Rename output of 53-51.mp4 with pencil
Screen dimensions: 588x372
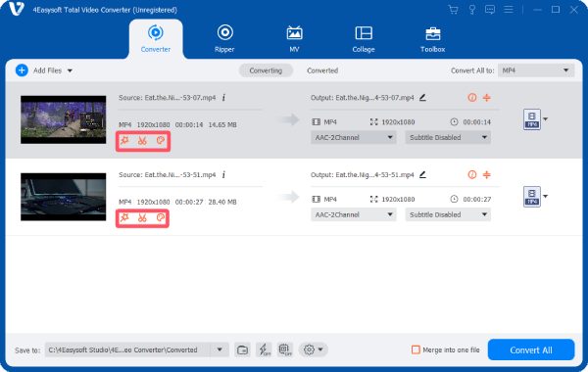[x=422, y=175]
